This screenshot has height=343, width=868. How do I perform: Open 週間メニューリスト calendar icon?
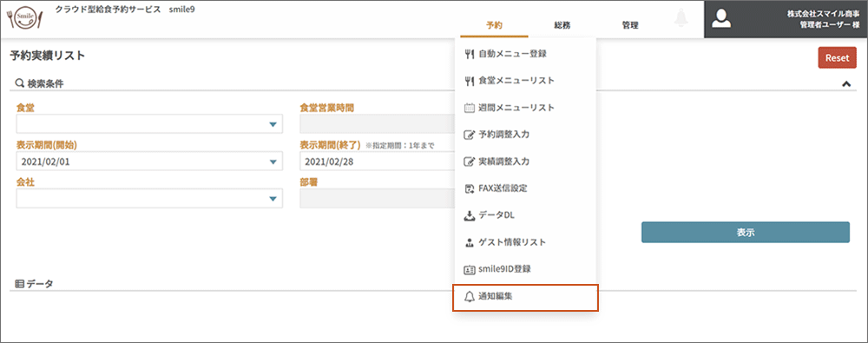click(470, 108)
